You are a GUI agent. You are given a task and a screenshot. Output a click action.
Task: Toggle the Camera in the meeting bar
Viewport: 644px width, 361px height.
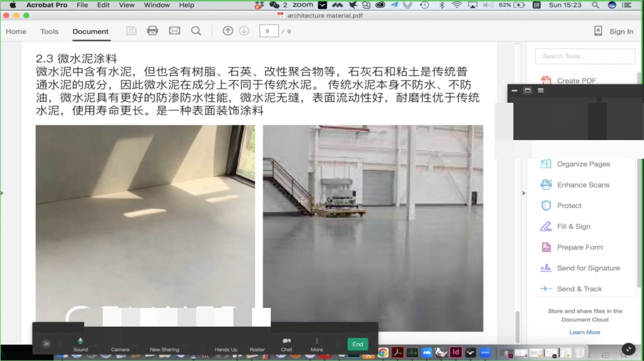[120, 345]
